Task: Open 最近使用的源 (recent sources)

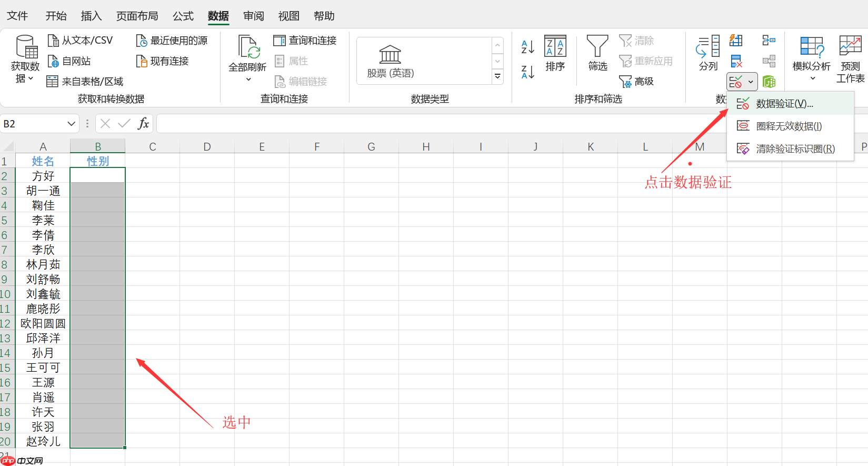Action: pos(172,41)
